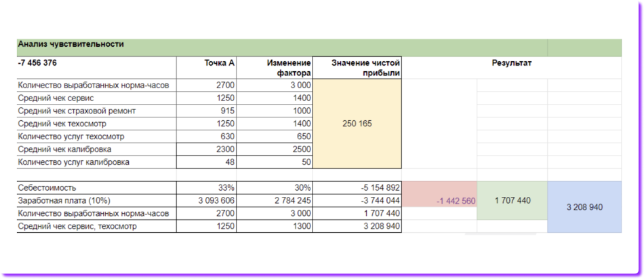Click the value 1300 cell
644x279 pixels.
pyautogui.click(x=275, y=226)
